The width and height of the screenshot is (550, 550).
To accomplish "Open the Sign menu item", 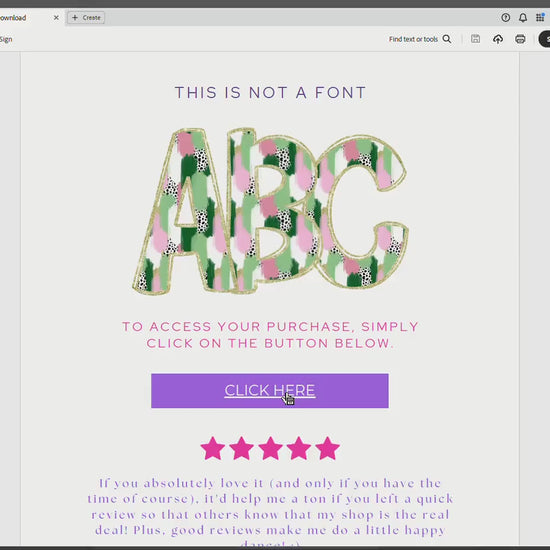I will 6,39.
